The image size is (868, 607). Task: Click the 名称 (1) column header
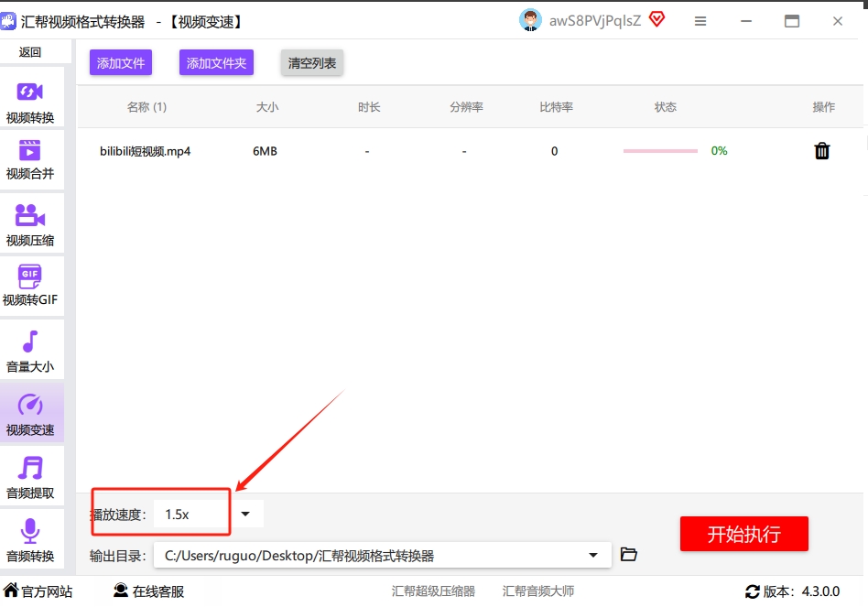pos(146,107)
